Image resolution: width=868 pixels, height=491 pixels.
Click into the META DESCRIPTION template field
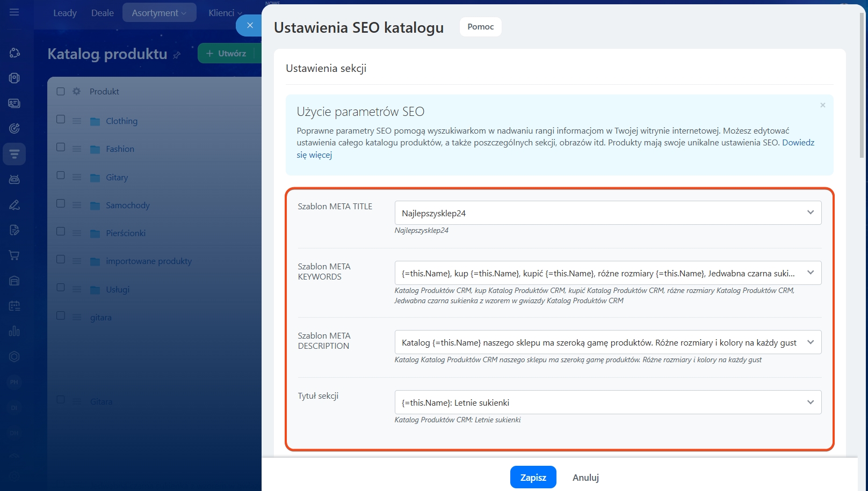tap(599, 342)
